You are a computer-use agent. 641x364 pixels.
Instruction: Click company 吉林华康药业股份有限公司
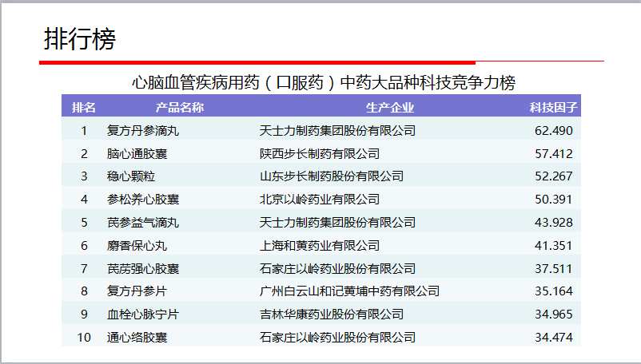click(332, 315)
